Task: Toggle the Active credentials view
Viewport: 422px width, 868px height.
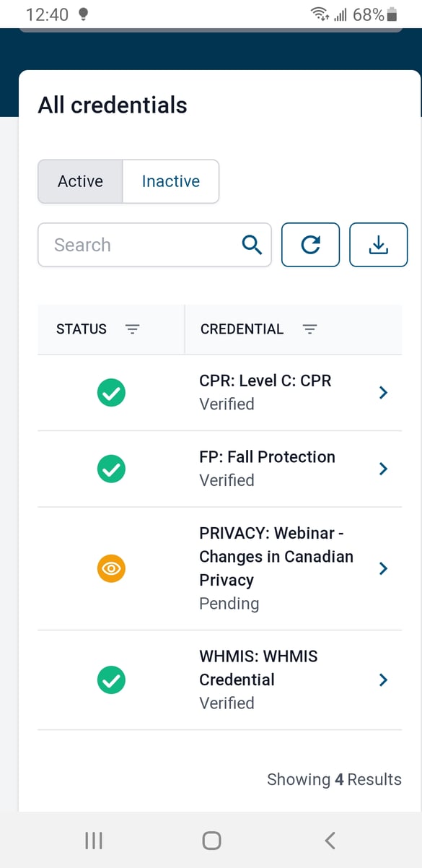Action: pos(80,181)
